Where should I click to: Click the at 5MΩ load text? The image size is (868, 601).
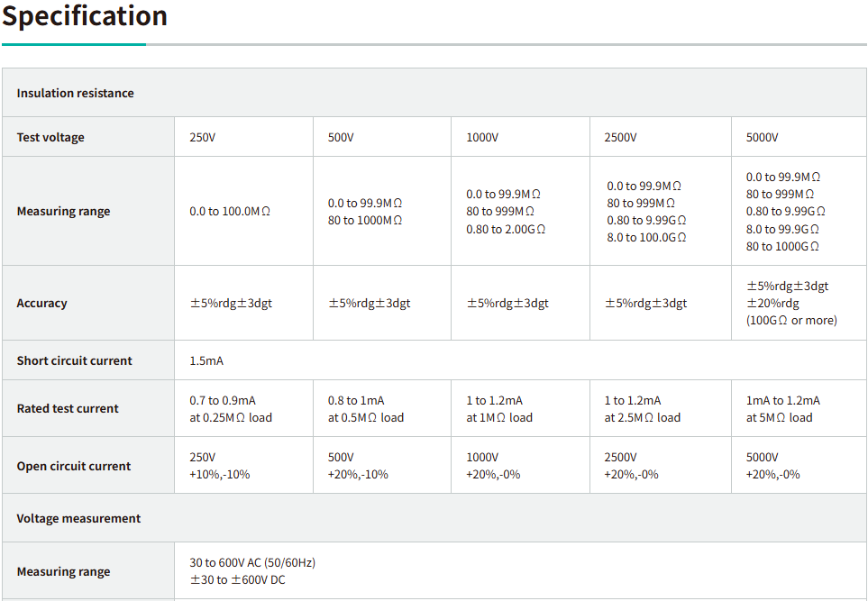tap(779, 417)
